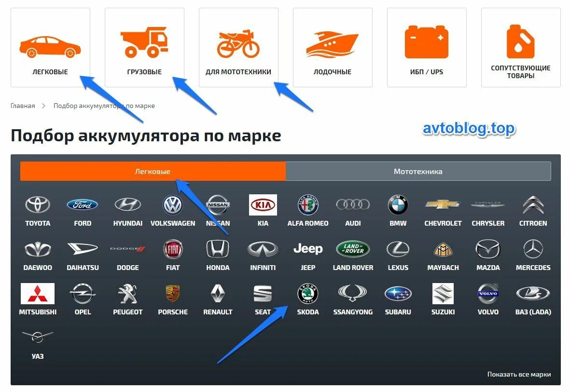Choose the Skoda brand logo

pyautogui.click(x=308, y=294)
